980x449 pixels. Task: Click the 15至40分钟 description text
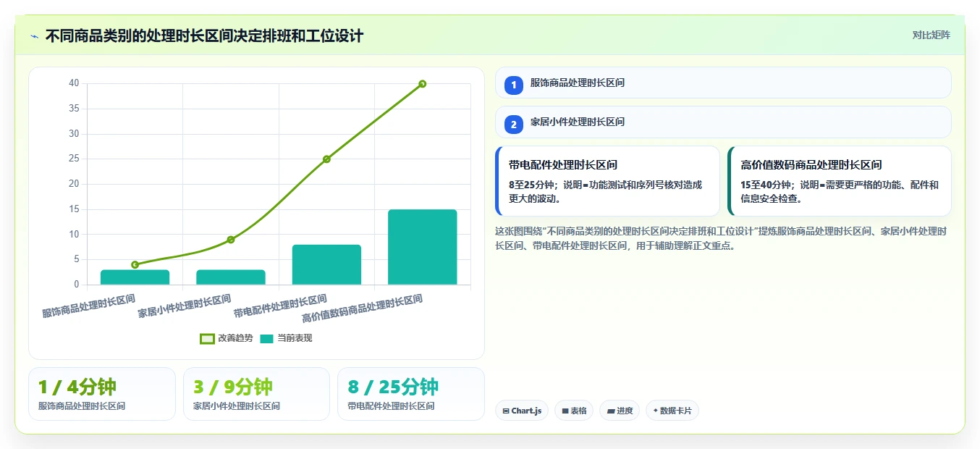(x=840, y=192)
